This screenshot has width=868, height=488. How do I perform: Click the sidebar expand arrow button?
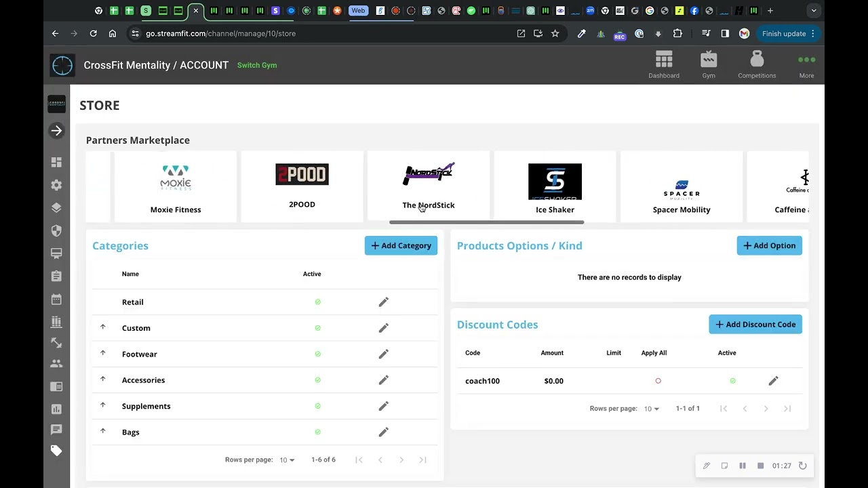tap(56, 131)
